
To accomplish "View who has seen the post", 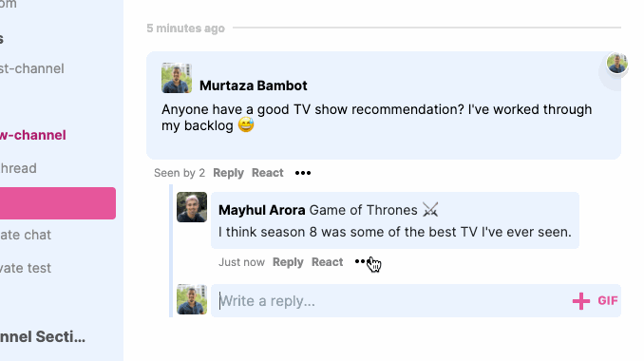I will tap(180, 173).
